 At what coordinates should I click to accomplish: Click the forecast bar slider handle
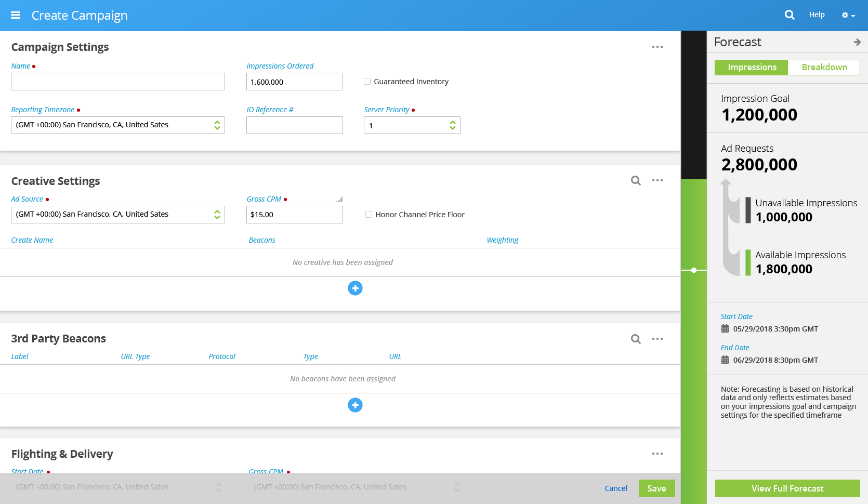[694, 270]
